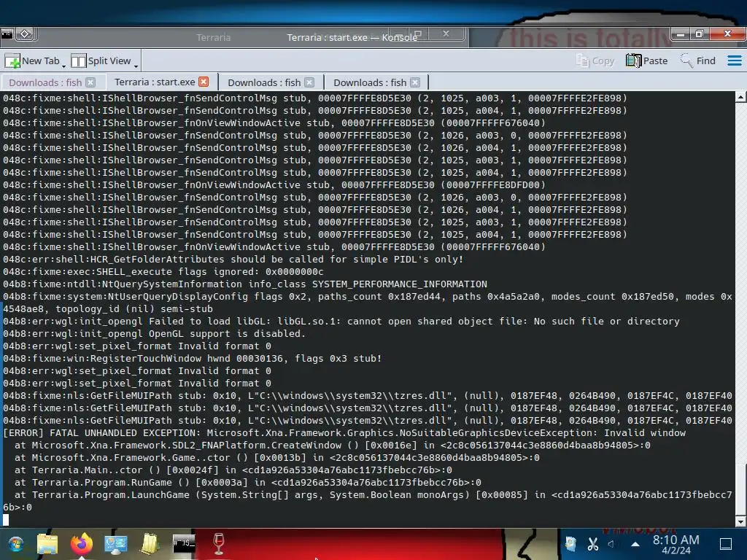Open the system settings taskbar icon
Viewport: 747px width, 560px height.
(x=116, y=544)
